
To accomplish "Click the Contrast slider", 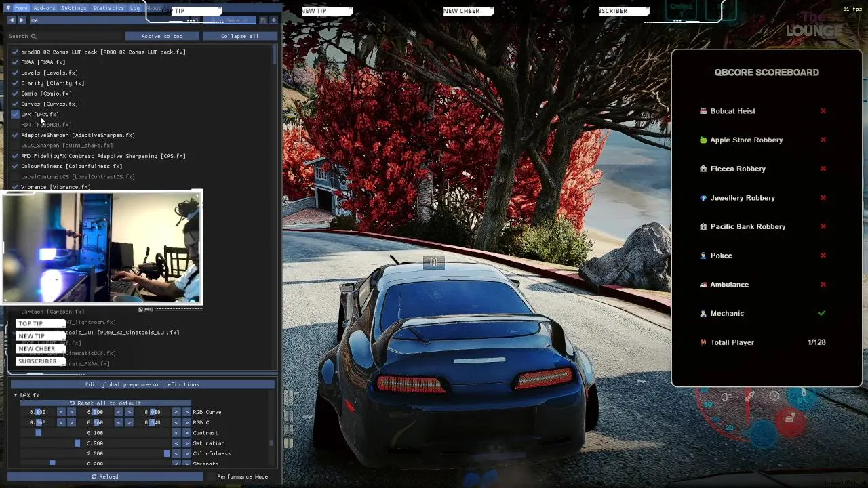I will tap(95, 432).
